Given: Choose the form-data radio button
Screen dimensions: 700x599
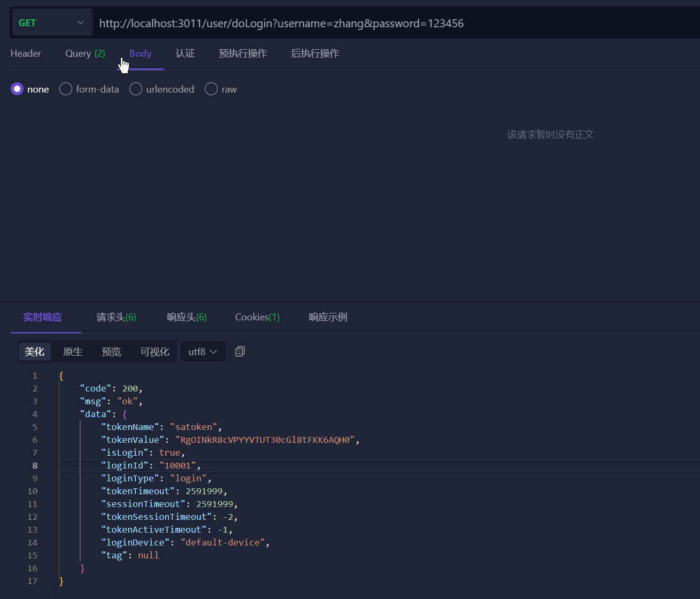Looking at the screenshot, I should pyautogui.click(x=66, y=89).
